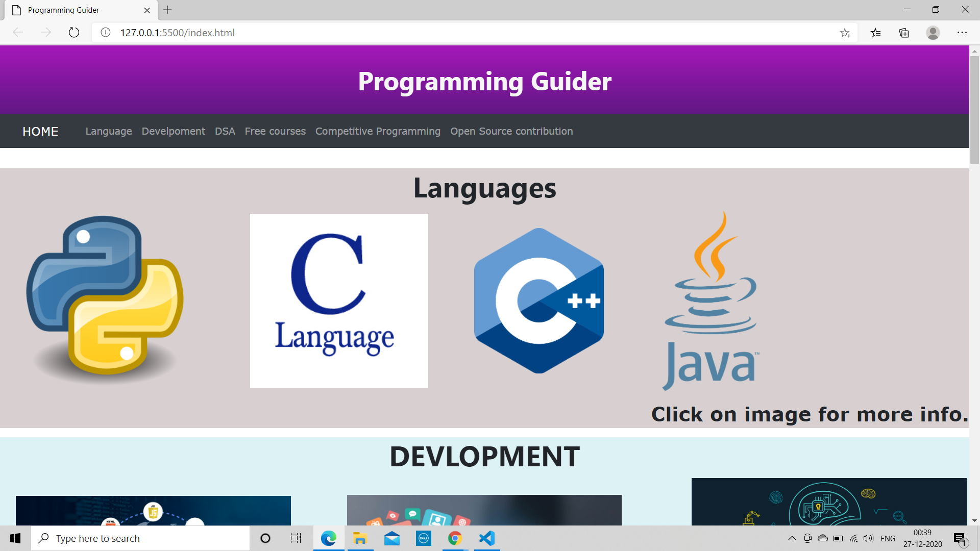This screenshot has width=980, height=551.
Task: Open the Collections icon in the browser toolbar
Action: click(903, 32)
